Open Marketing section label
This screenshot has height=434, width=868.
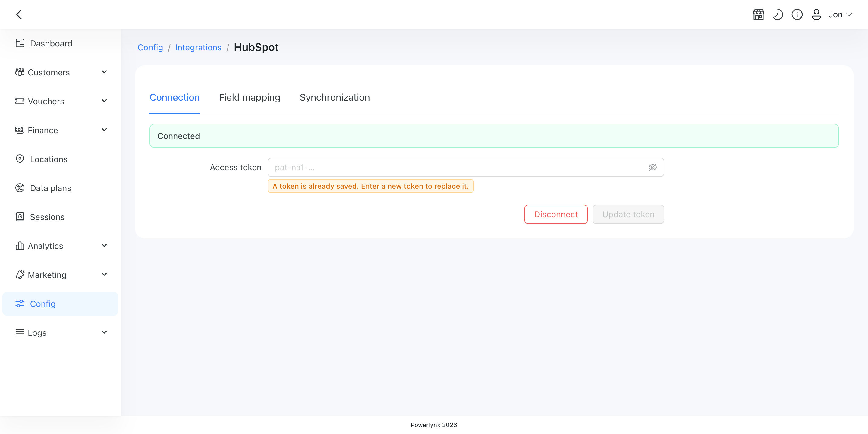(47, 275)
